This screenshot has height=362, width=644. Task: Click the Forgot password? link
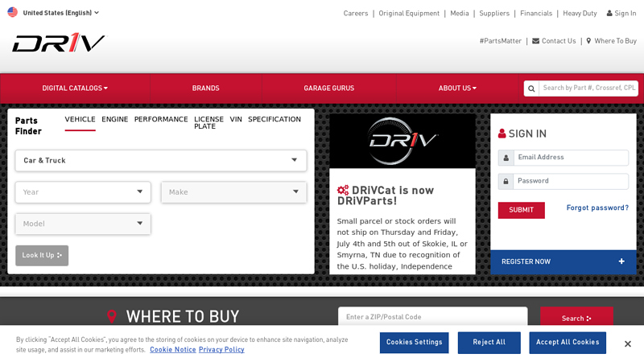pyautogui.click(x=597, y=208)
